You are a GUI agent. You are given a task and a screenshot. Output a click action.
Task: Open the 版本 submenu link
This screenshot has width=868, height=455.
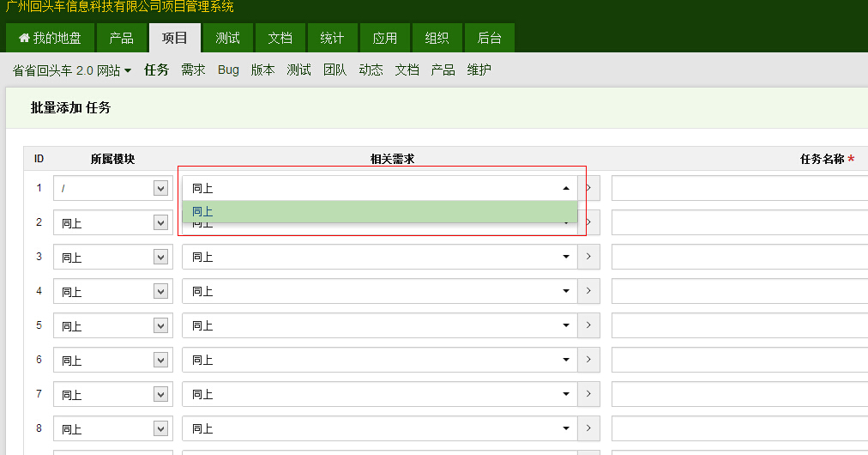tap(263, 70)
